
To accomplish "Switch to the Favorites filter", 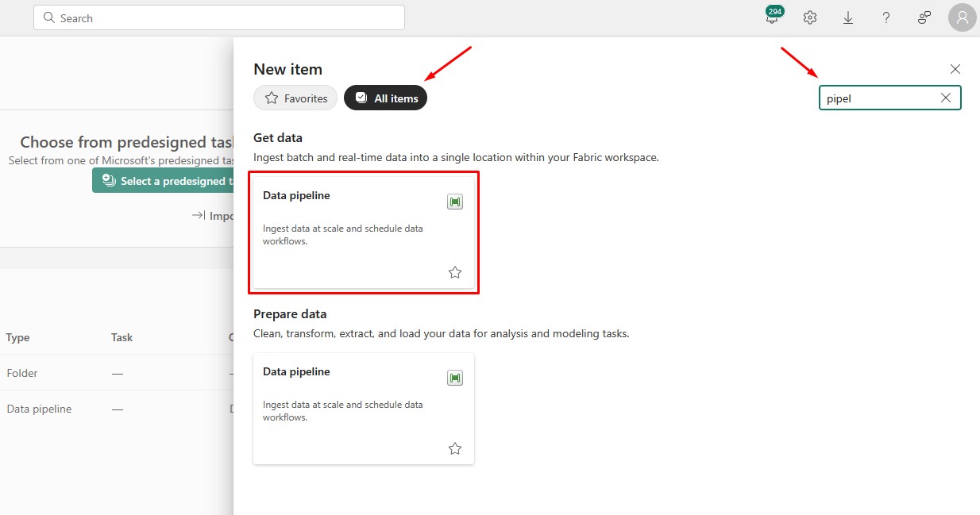I will click(x=295, y=98).
